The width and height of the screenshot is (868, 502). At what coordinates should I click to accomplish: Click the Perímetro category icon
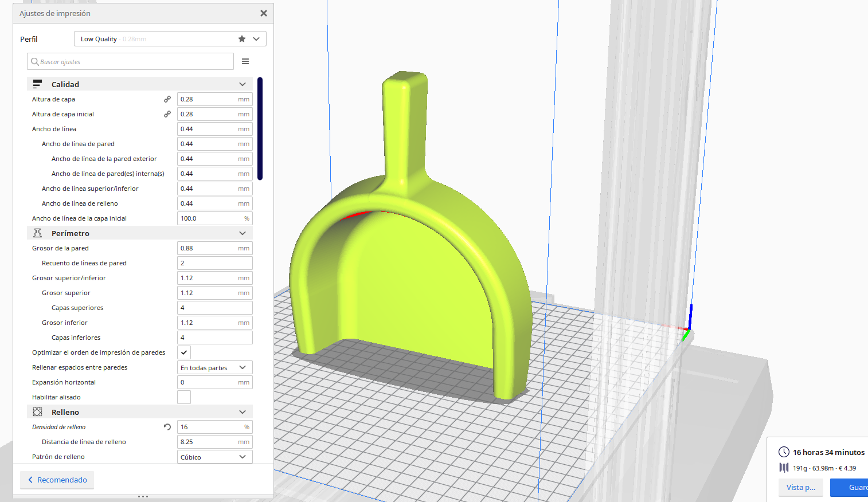coord(38,233)
